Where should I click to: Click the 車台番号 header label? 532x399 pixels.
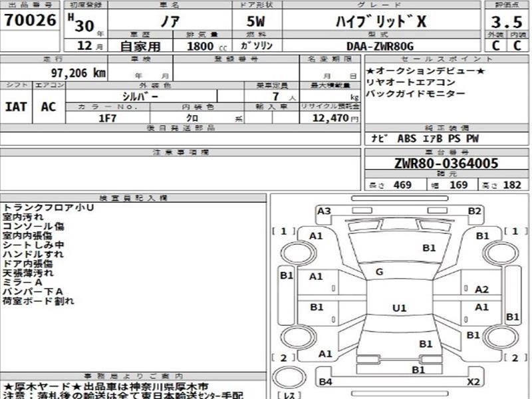[447, 152]
